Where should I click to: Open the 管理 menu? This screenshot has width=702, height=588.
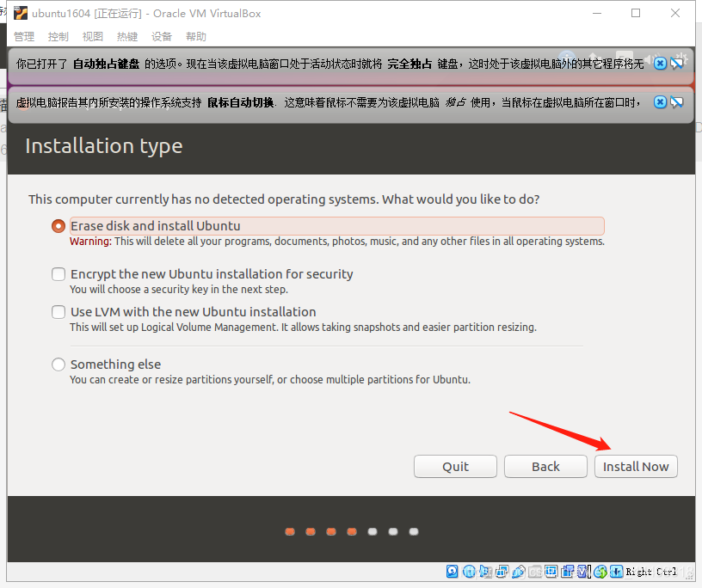(24, 36)
